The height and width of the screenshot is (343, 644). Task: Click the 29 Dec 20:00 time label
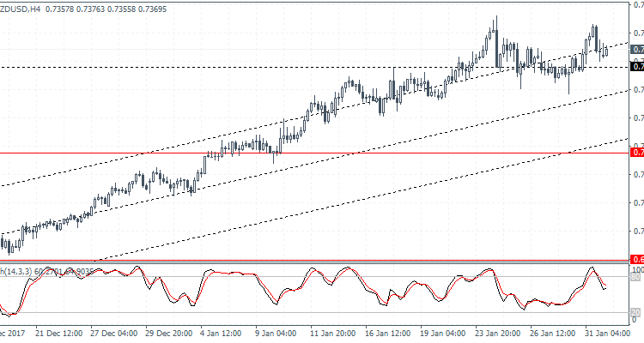pyautogui.click(x=169, y=333)
